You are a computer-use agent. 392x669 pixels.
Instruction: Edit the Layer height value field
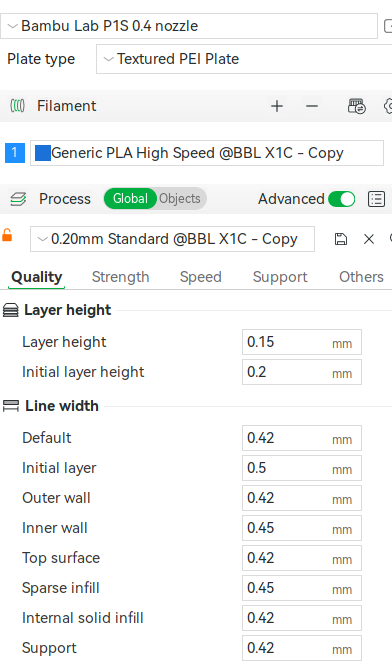point(302,342)
